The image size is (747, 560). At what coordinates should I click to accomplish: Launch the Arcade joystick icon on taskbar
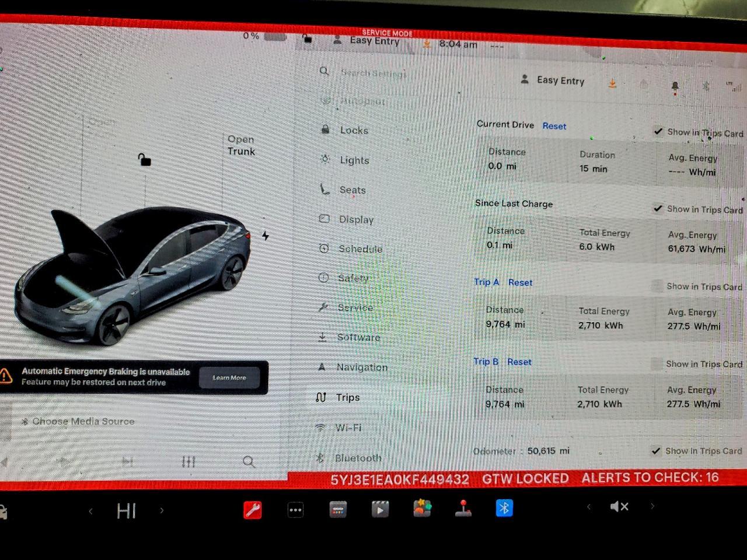tap(463, 509)
